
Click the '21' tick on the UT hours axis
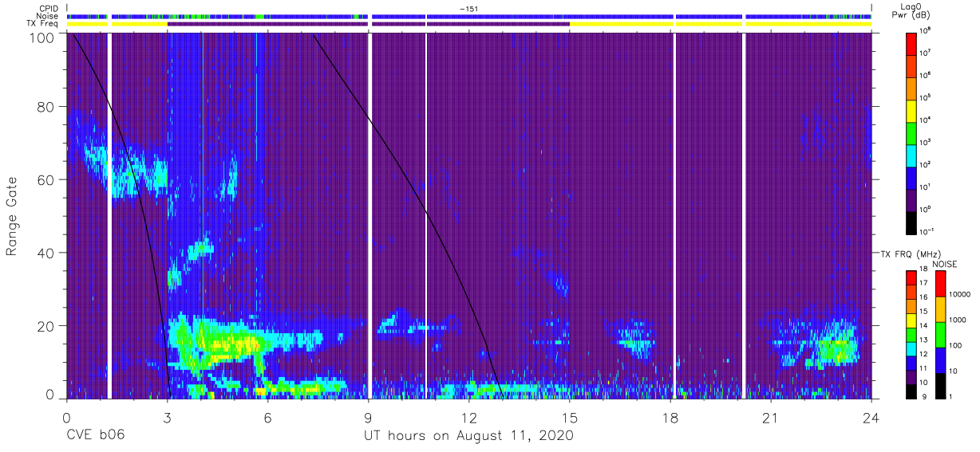pos(771,417)
